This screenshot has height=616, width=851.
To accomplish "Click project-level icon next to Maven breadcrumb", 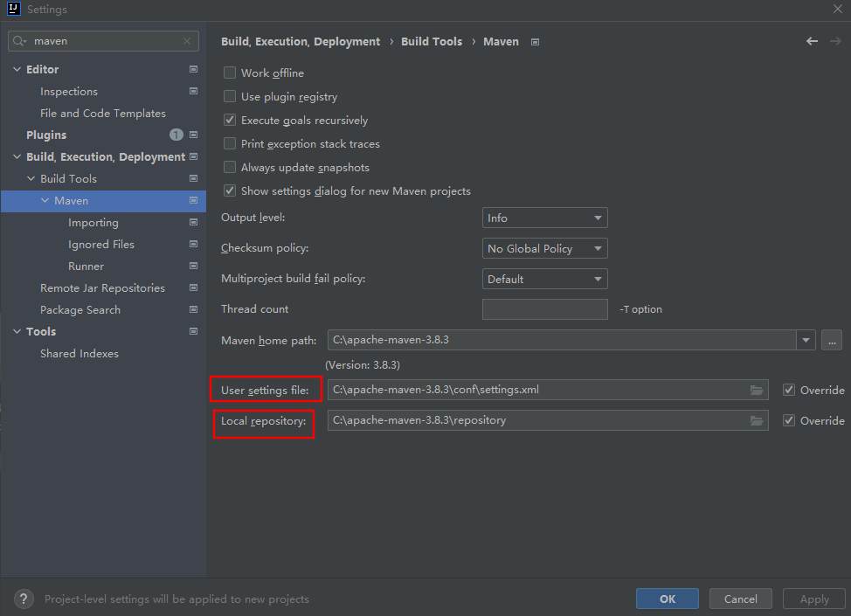I will (x=535, y=42).
